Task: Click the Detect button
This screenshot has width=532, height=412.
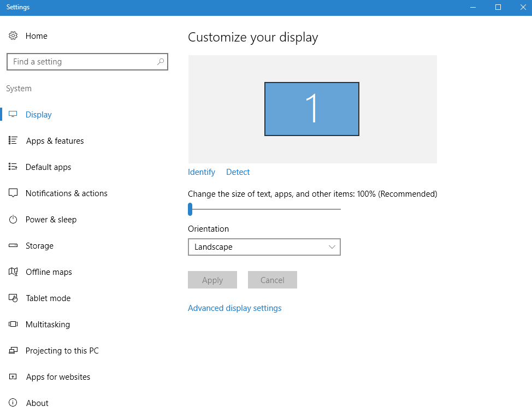Action: (238, 172)
